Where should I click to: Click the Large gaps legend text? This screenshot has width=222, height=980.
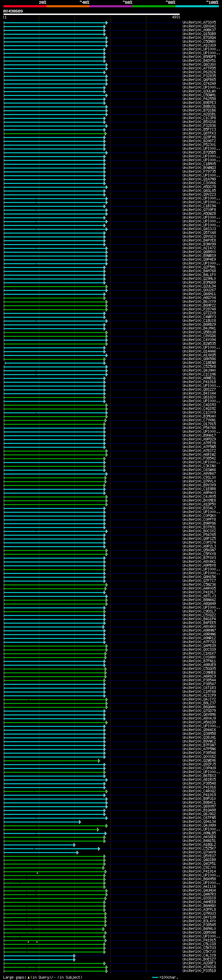coord(43,977)
